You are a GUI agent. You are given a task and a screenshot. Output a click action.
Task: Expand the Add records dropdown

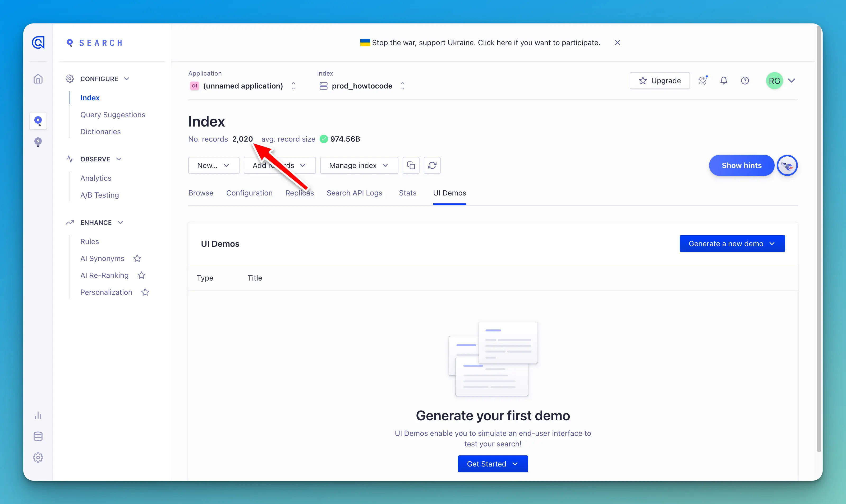[x=279, y=165]
